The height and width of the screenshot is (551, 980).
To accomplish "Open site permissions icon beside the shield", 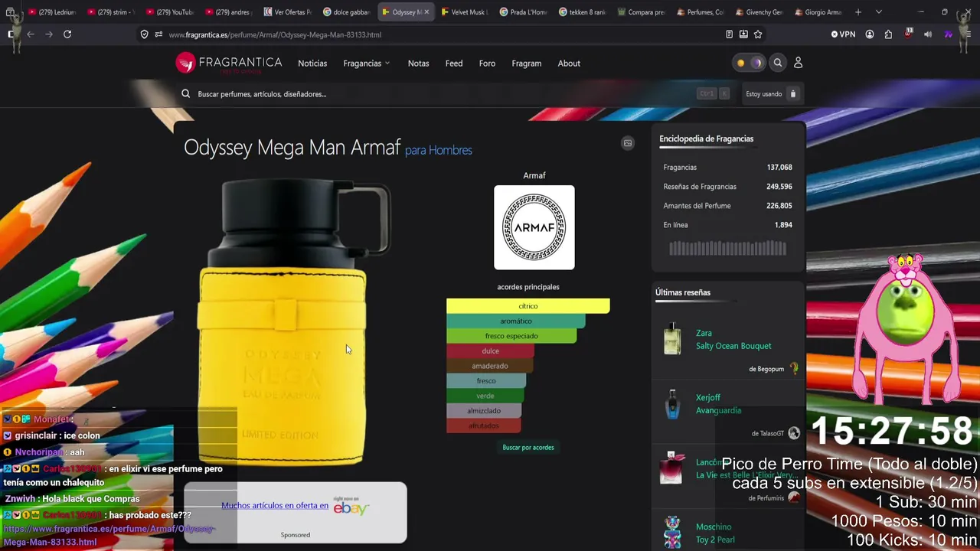I will [158, 34].
